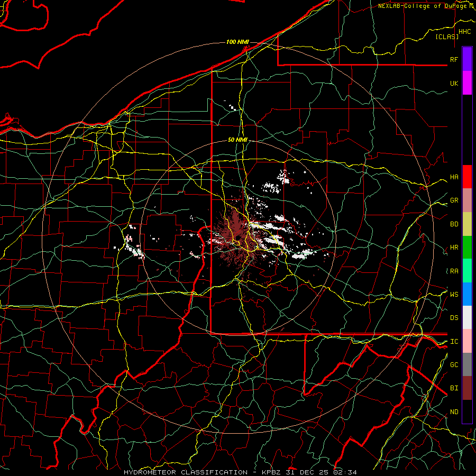The height and width of the screenshot is (476, 476).
Task: Click the IC legend label
Action: click(454, 342)
